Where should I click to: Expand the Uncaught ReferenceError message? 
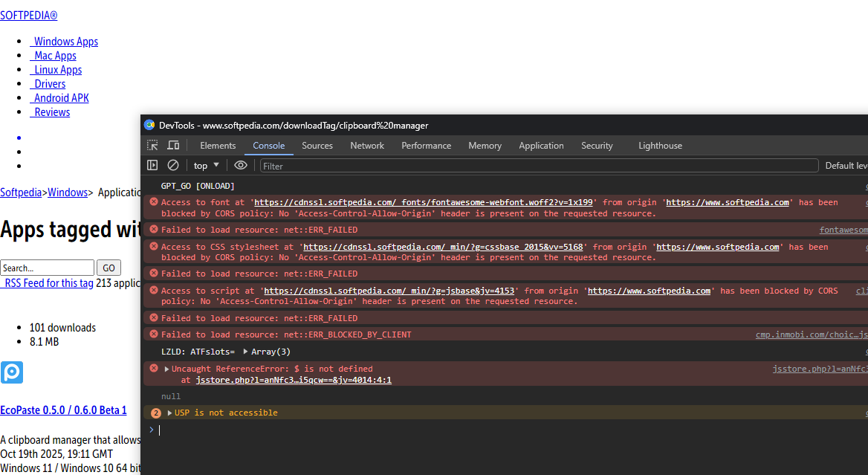pyautogui.click(x=167, y=369)
